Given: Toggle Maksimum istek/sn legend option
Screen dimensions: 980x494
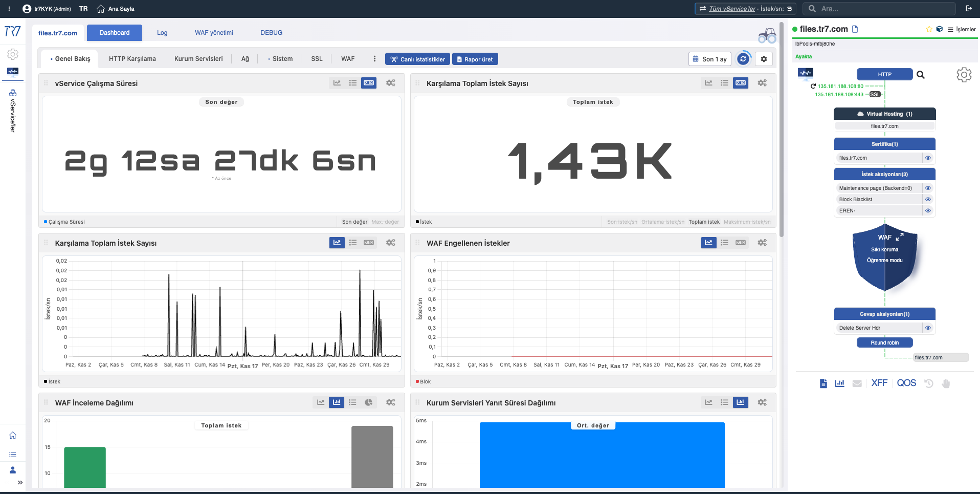Looking at the screenshot, I should click(x=747, y=222).
